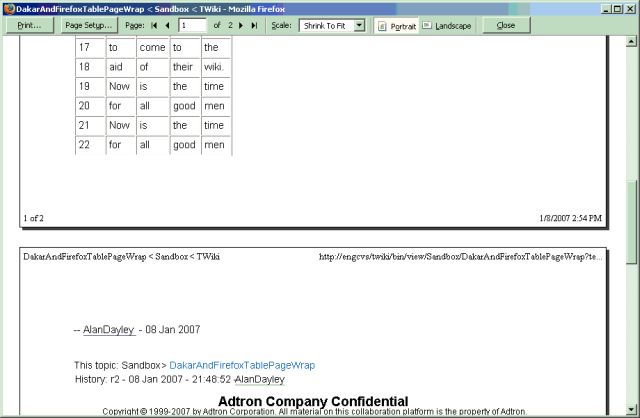Select Landscape orientation

tap(447, 26)
